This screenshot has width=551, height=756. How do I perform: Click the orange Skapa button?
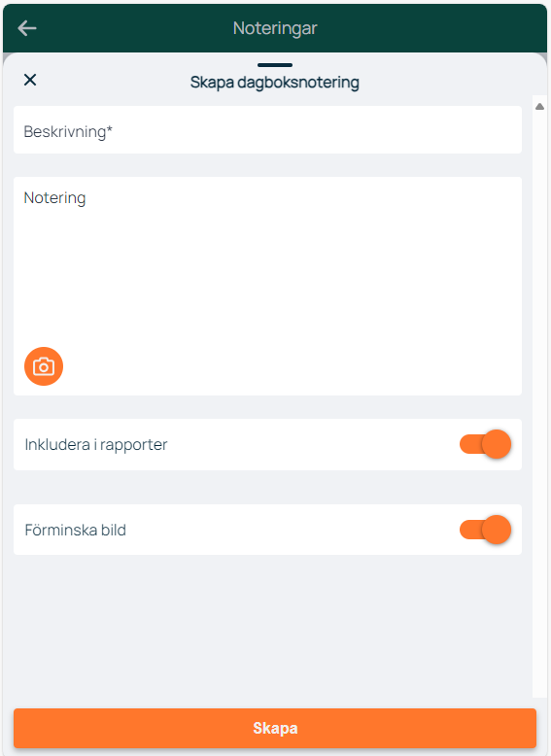pyautogui.click(x=275, y=728)
